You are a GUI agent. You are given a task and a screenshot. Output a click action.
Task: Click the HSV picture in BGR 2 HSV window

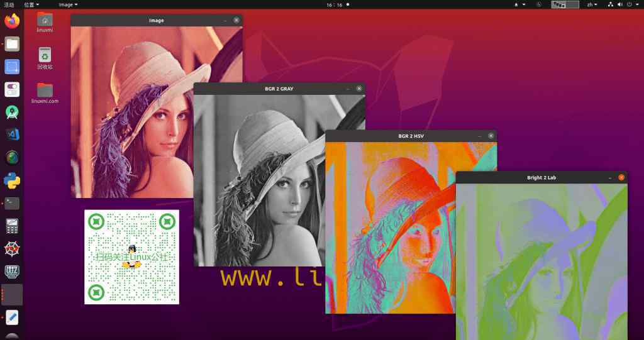[x=411, y=228]
